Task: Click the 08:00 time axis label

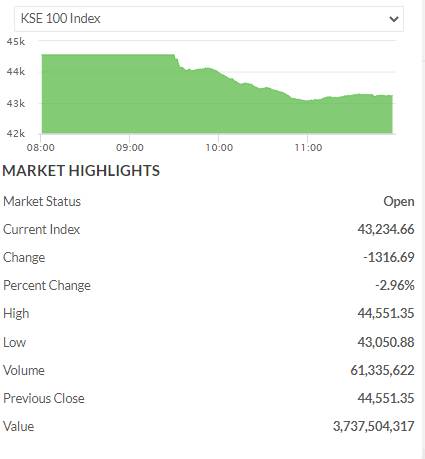Action: click(x=41, y=148)
